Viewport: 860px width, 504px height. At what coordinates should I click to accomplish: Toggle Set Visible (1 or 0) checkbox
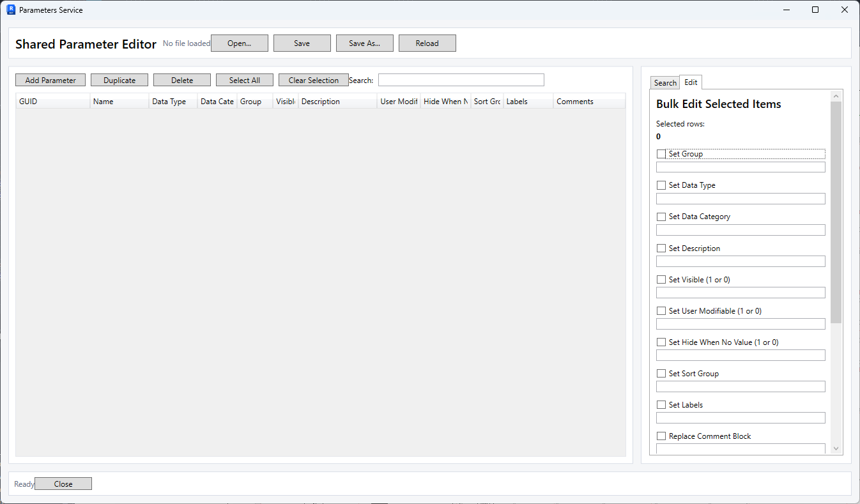[661, 280]
